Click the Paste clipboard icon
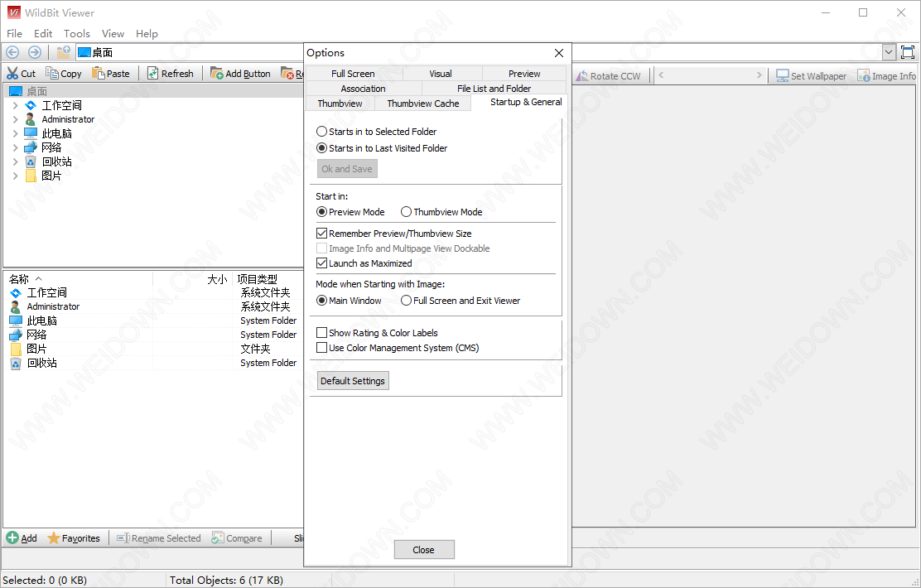The height and width of the screenshot is (588, 921). (x=99, y=74)
